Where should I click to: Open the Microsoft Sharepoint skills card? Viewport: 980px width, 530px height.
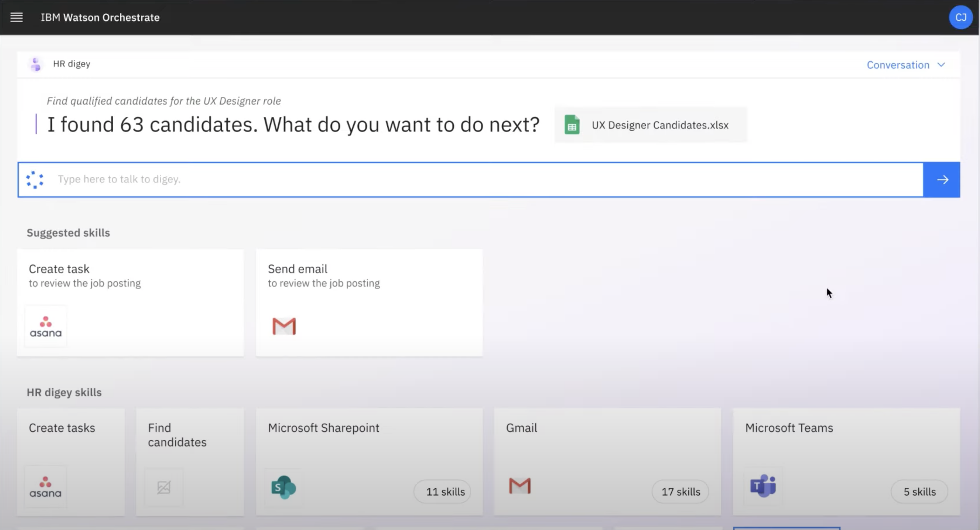click(369, 462)
